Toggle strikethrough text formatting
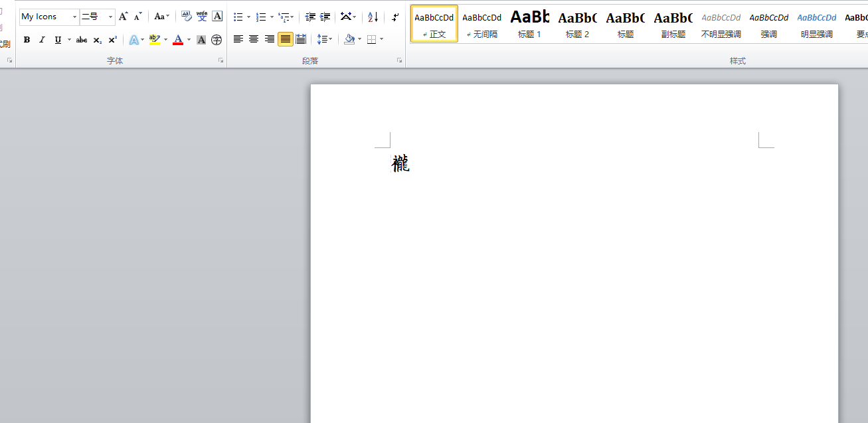 [x=81, y=40]
